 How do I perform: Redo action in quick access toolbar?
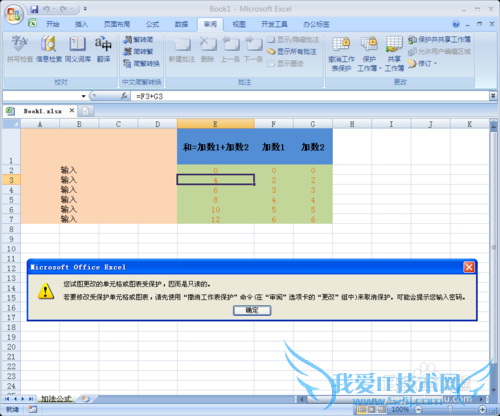click(x=63, y=9)
